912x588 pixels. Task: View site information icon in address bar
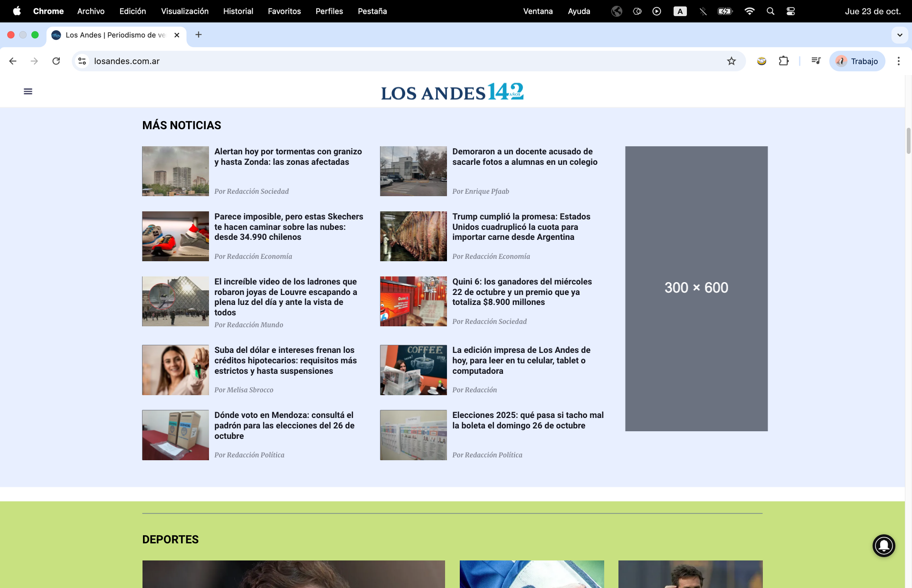(x=82, y=61)
